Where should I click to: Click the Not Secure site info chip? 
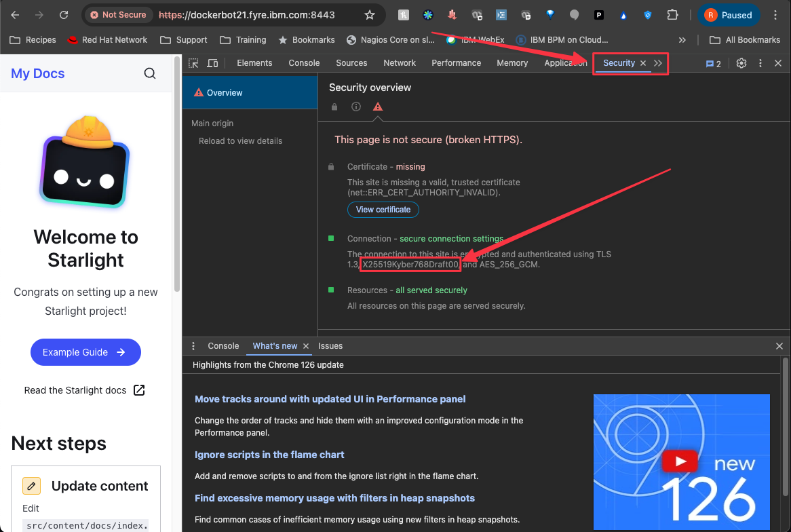[x=119, y=15]
